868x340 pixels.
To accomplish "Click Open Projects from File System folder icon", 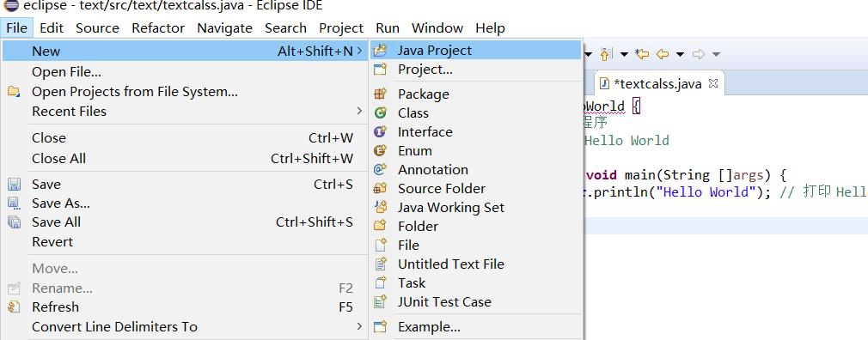I will (x=14, y=92).
